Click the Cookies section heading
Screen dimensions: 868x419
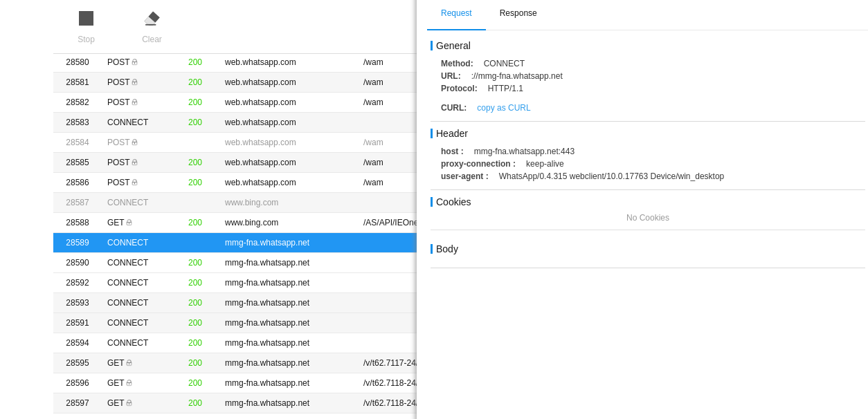click(453, 202)
